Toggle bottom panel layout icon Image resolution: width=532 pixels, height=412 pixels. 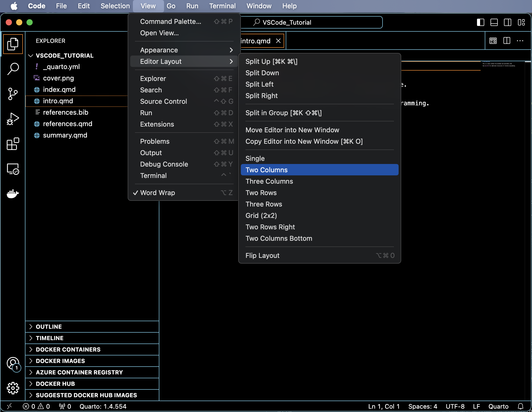coord(494,22)
